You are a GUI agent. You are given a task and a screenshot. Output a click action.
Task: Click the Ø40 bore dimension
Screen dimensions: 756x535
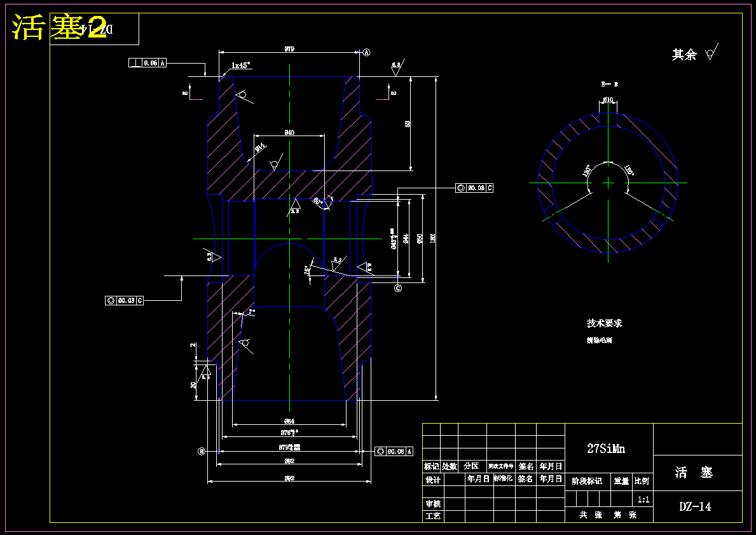coord(289,132)
